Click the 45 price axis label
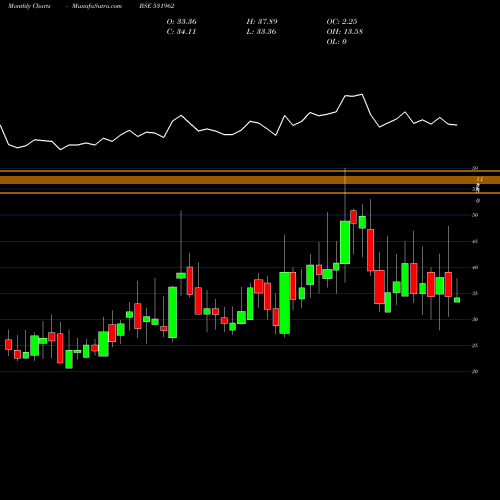500x500 pixels. click(475, 241)
